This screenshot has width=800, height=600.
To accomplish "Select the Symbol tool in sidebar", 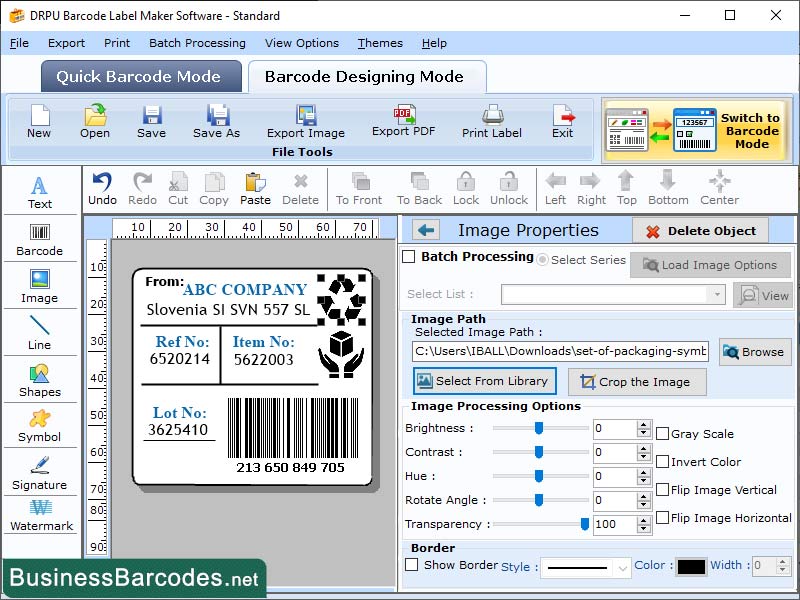I will pyautogui.click(x=39, y=426).
